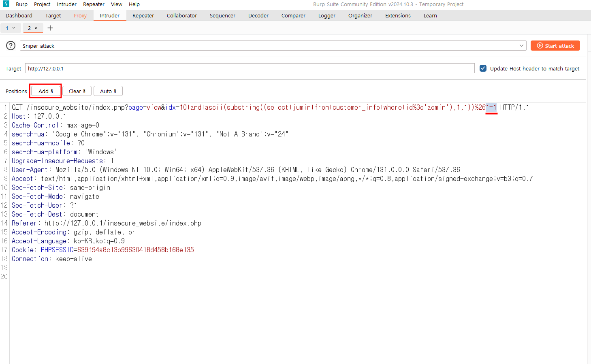
Task: Click the Accept-Encoding header line
Action: pyautogui.click(x=73, y=232)
